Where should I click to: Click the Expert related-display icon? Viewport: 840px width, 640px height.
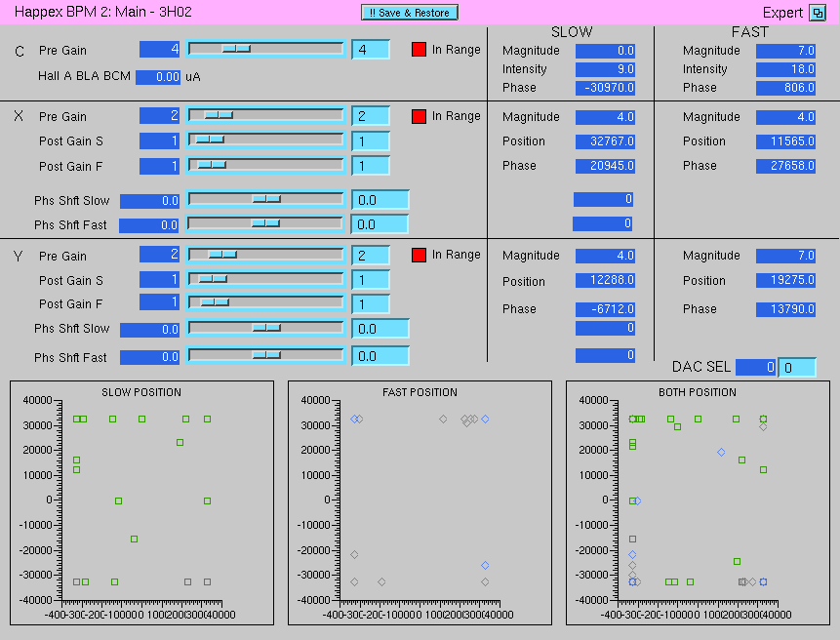point(818,13)
